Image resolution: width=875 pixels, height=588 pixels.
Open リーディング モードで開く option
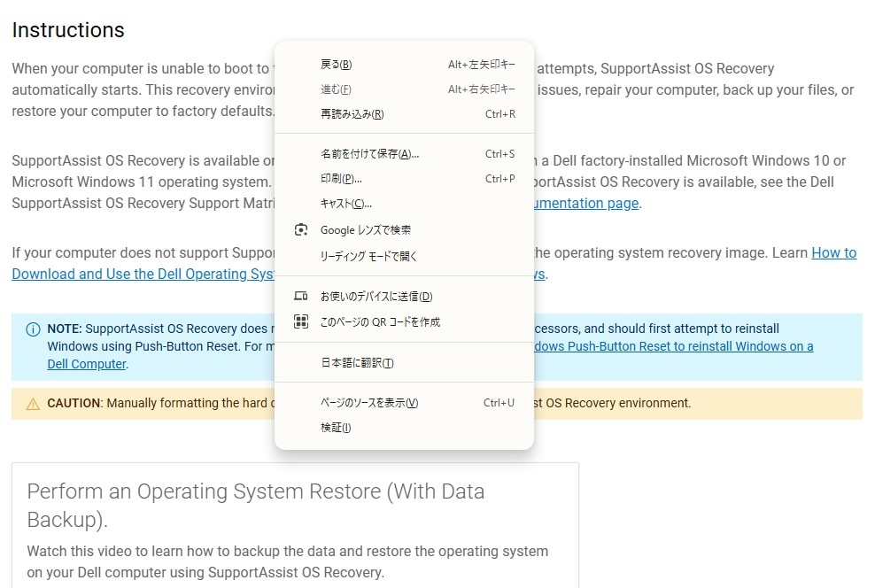tap(404, 256)
